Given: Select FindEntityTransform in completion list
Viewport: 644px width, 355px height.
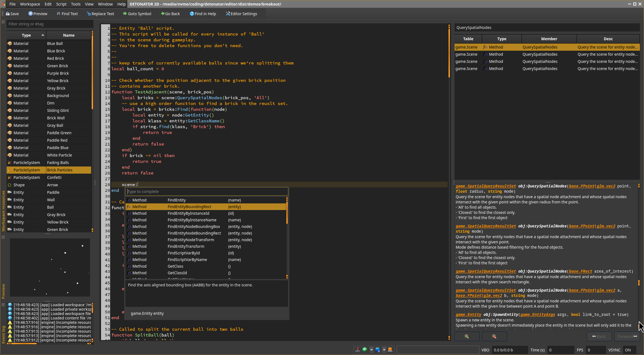Looking at the screenshot, I should point(186,246).
